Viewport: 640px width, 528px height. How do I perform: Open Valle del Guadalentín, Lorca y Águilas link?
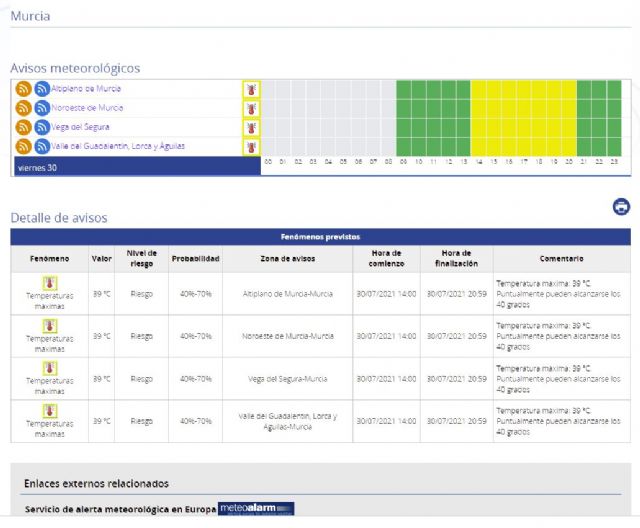117,146
